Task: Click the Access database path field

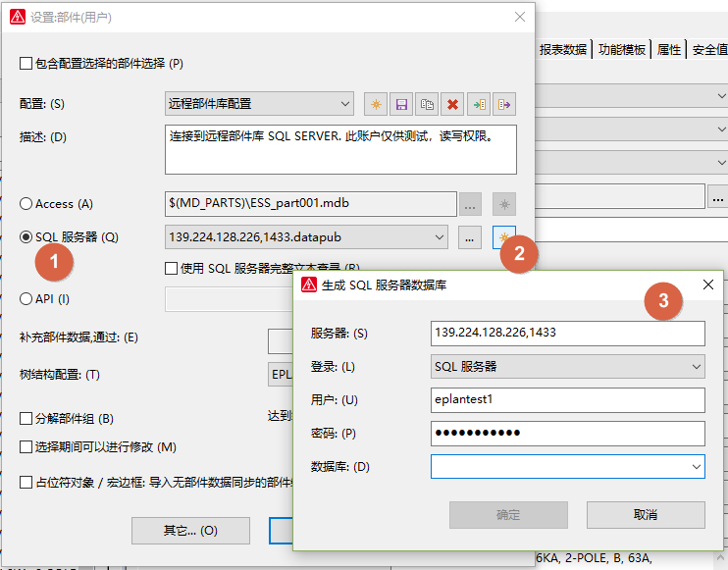Action: point(311,204)
